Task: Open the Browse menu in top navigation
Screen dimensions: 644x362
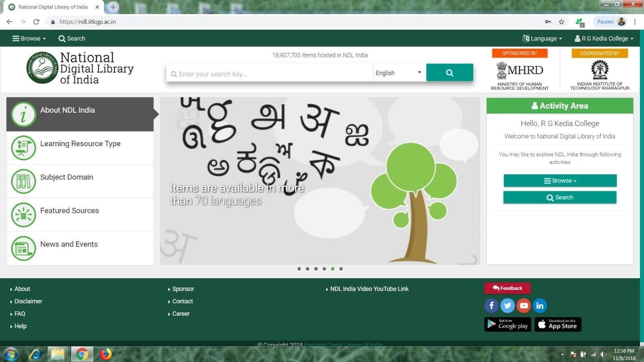Action: [x=29, y=39]
